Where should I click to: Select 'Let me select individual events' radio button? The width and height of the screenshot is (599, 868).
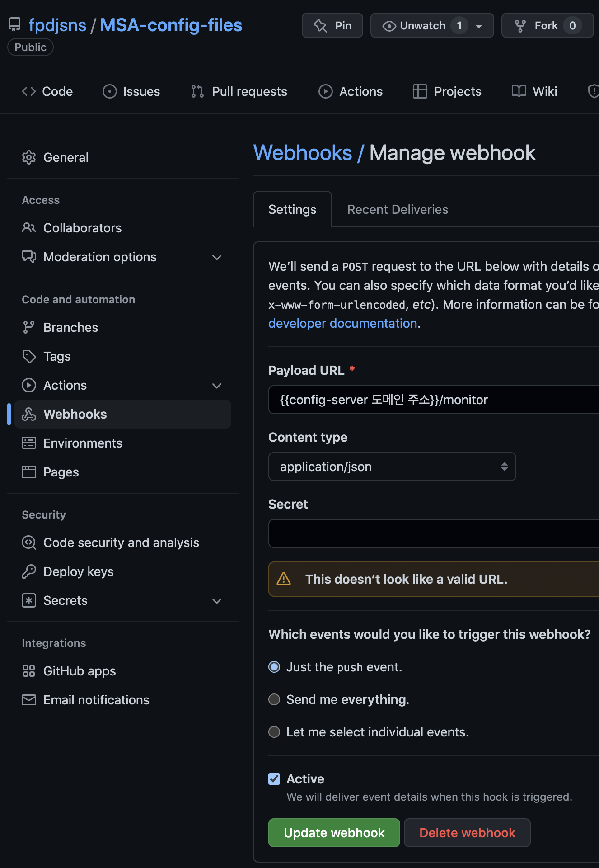(x=274, y=732)
